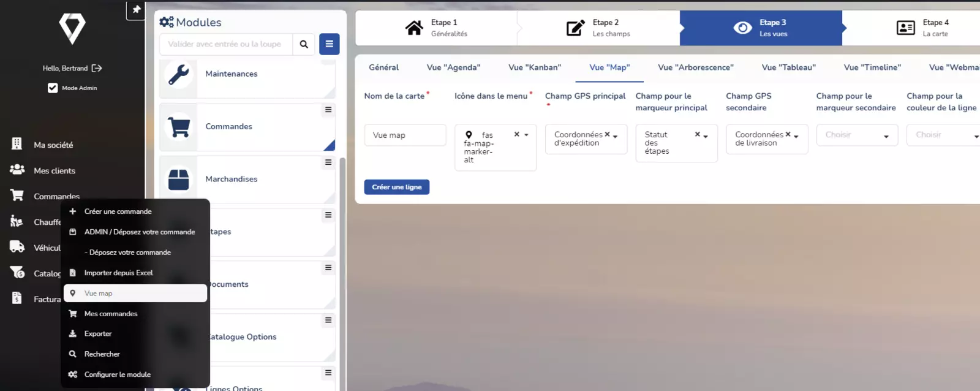The height and width of the screenshot is (391, 980).
Task: Switch to the Vue "Kanban" tab
Action: click(x=534, y=67)
